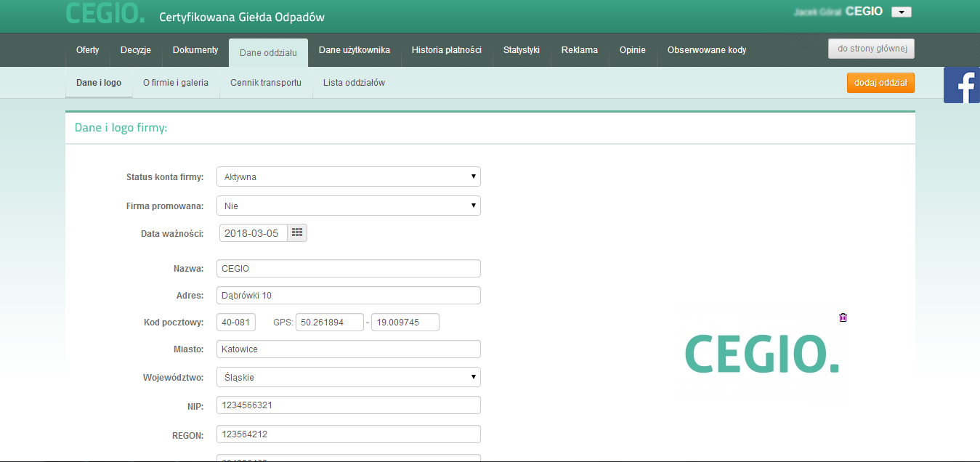This screenshot has height=462, width=980.
Task: Switch to O firmie i galeria subtab
Action: click(x=176, y=83)
